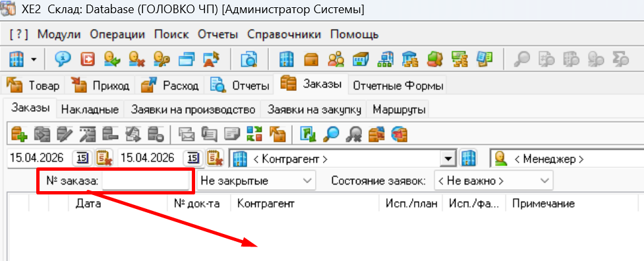
Task: Open the Справочники menu
Action: 284,34
